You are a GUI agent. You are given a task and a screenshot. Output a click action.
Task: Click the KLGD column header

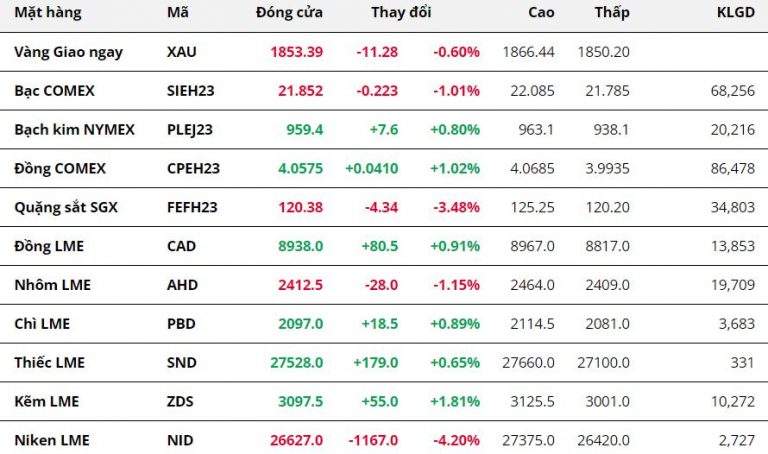[x=735, y=13]
